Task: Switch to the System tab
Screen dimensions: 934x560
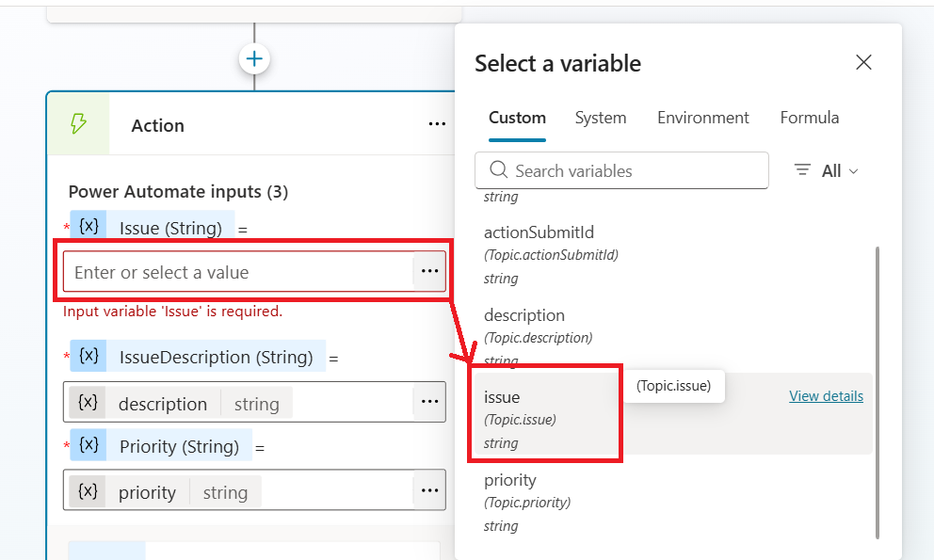Action: point(601,118)
